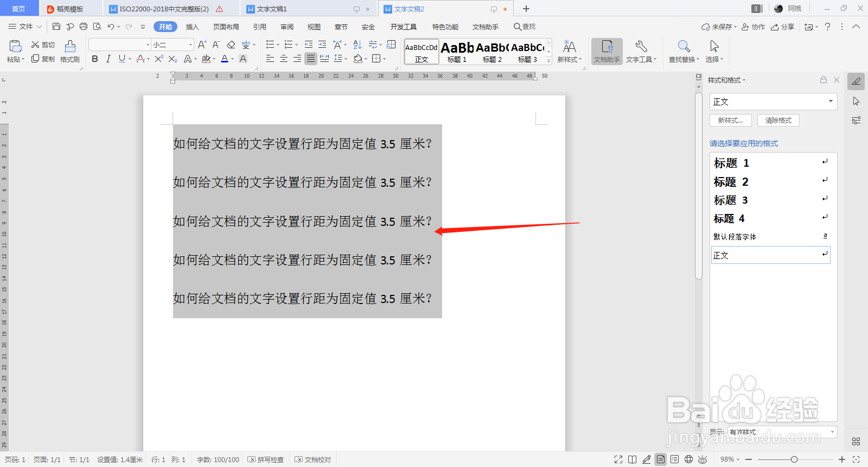The width and height of the screenshot is (868, 467).
Task: Toggle Underline formatting
Action: point(122,59)
